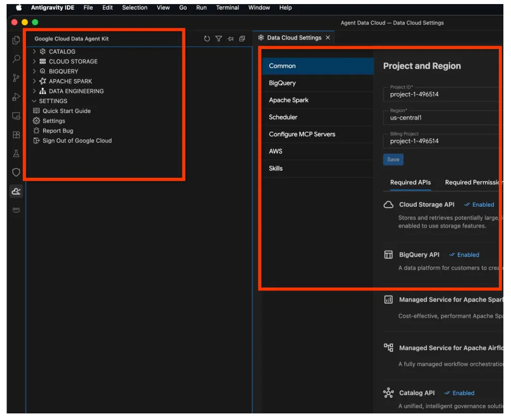Image resolution: width=511 pixels, height=420 pixels.
Task: Click the Catalog API nodes icon
Action: (388, 393)
